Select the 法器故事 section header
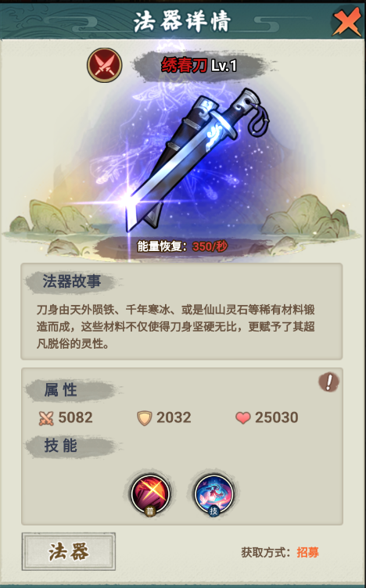 (x=71, y=281)
